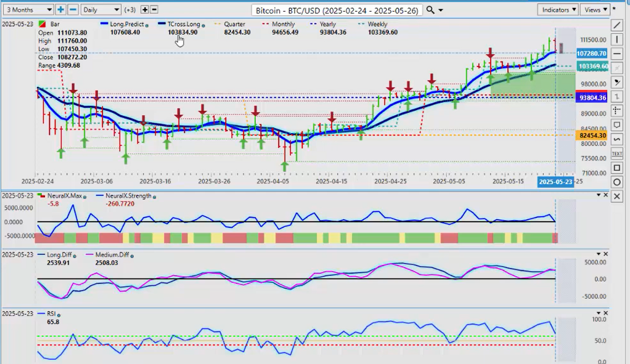Click the Long.Predict legend label
The image size is (630, 364).
point(127,24)
